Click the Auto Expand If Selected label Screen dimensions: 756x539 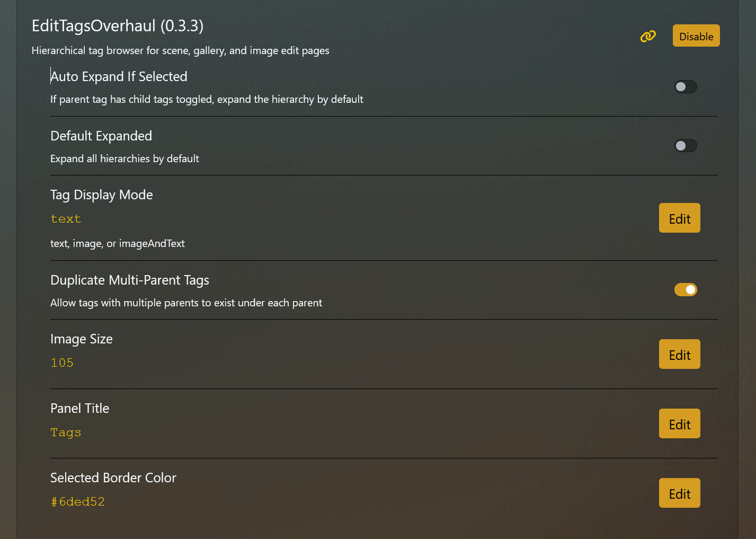[119, 76]
